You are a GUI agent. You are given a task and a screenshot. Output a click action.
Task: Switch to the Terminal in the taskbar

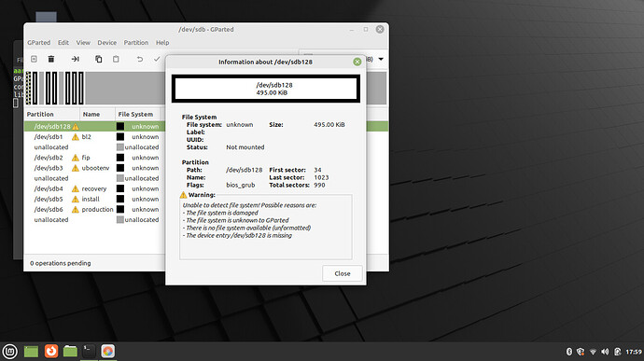coord(89,351)
